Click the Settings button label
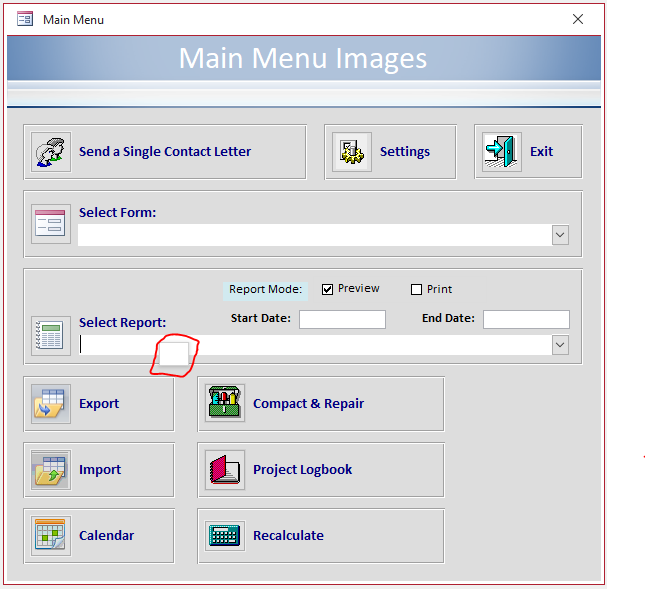This screenshot has width=645, height=589. (x=405, y=152)
